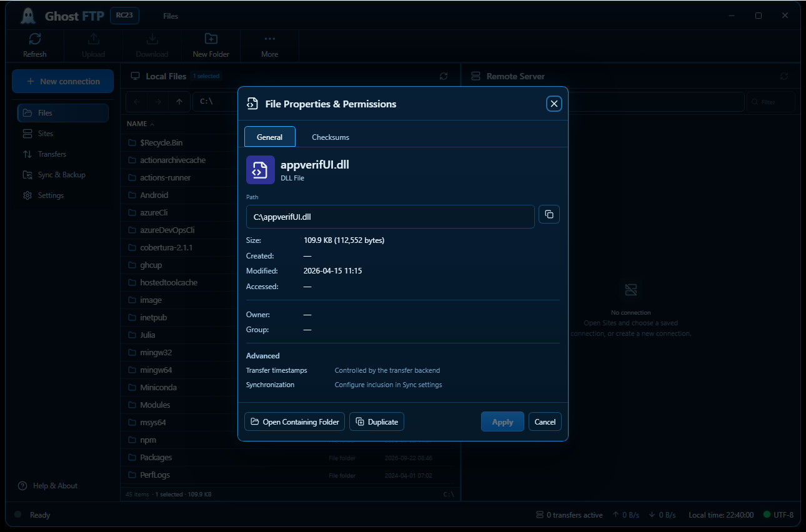This screenshot has height=532, width=806.
Task: Click the RC23 version badge
Action: click(x=124, y=16)
